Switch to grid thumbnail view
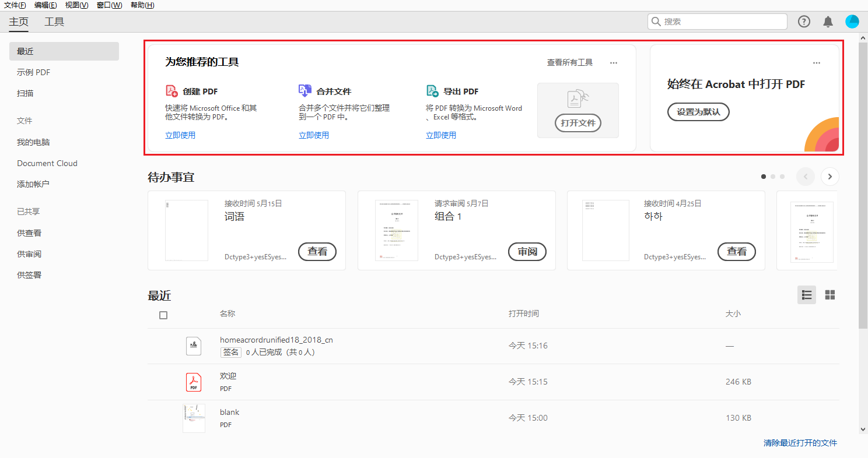This screenshot has width=868, height=458. click(x=830, y=295)
